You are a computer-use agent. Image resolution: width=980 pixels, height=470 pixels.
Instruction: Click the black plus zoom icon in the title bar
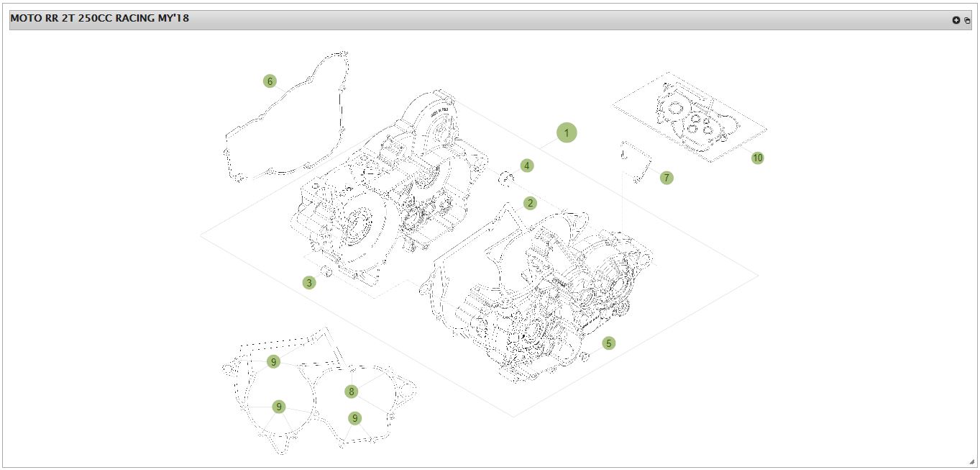tap(956, 20)
